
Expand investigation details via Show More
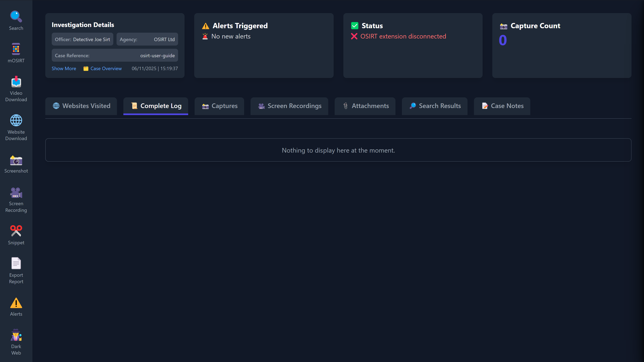click(64, 68)
